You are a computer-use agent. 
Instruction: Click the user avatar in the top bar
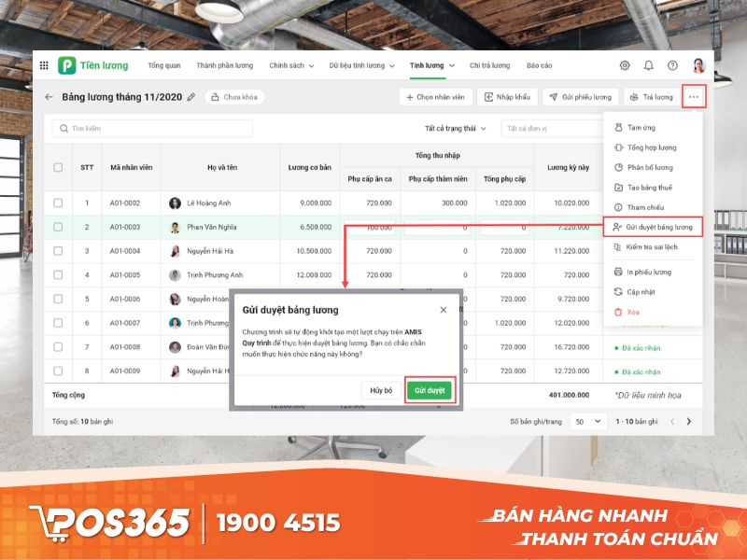click(699, 64)
